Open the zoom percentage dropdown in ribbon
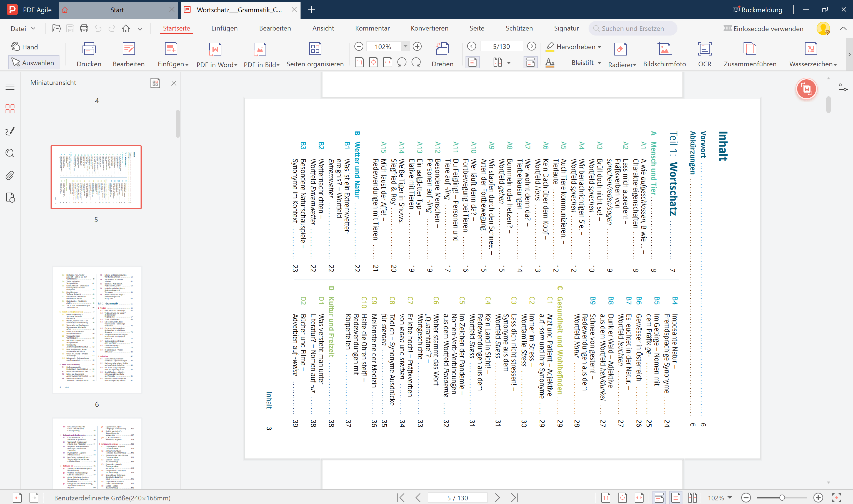853x504 pixels. [405, 47]
